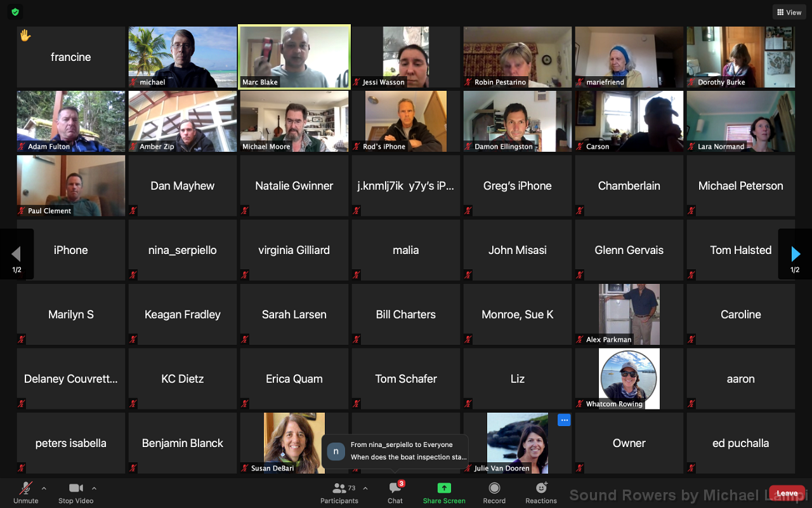Viewport: 812px width, 508px height.
Task: Click the Share Screen icon
Action: click(444, 488)
